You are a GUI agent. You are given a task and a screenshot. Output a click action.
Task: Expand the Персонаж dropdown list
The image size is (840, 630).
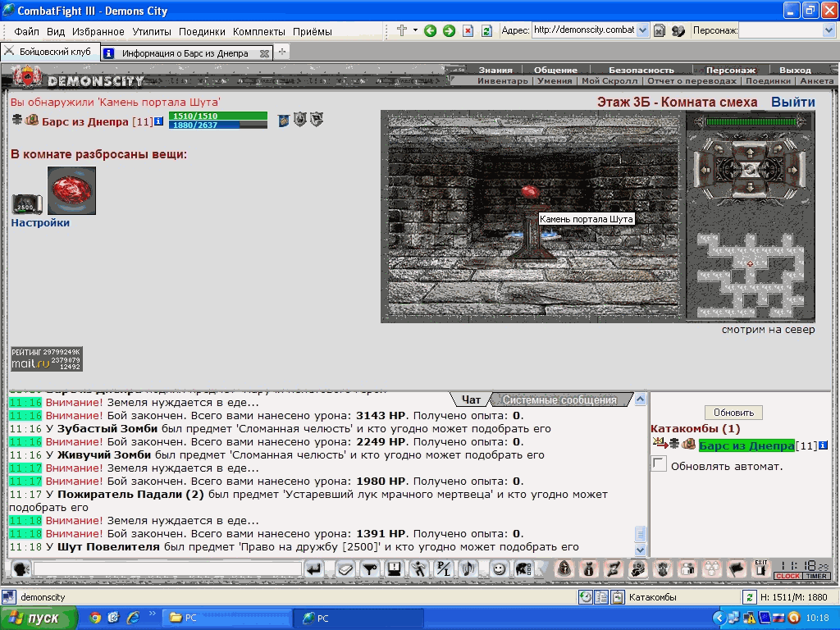(829, 30)
